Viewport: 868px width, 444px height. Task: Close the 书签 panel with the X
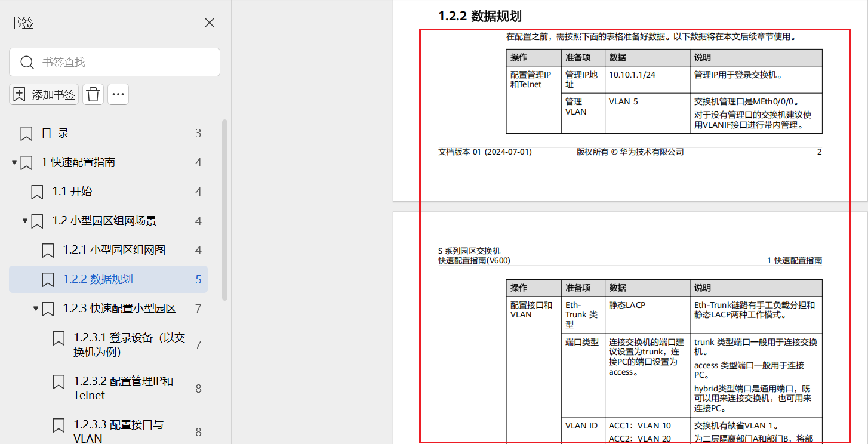[209, 22]
